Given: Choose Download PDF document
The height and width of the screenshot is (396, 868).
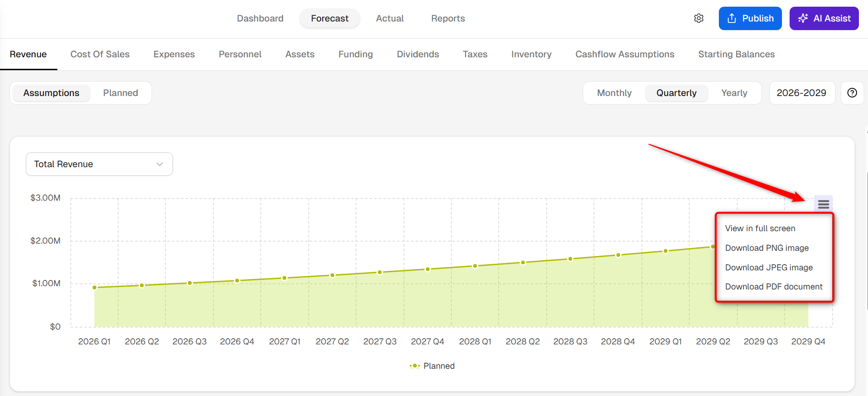Looking at the screenshot, I should 774,287.
